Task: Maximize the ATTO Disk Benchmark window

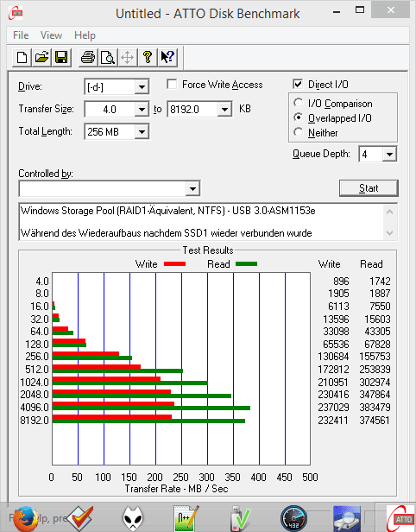Action: tap(360, 10)
